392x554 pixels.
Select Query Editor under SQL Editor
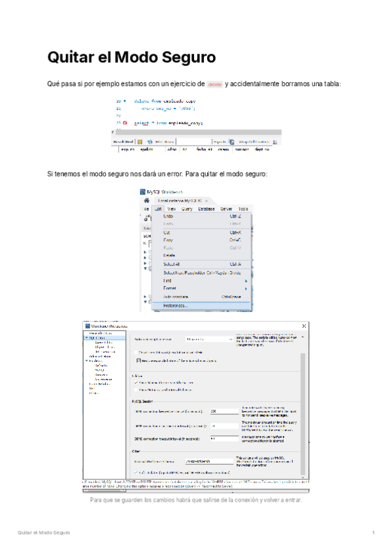[x=104, y=342]
